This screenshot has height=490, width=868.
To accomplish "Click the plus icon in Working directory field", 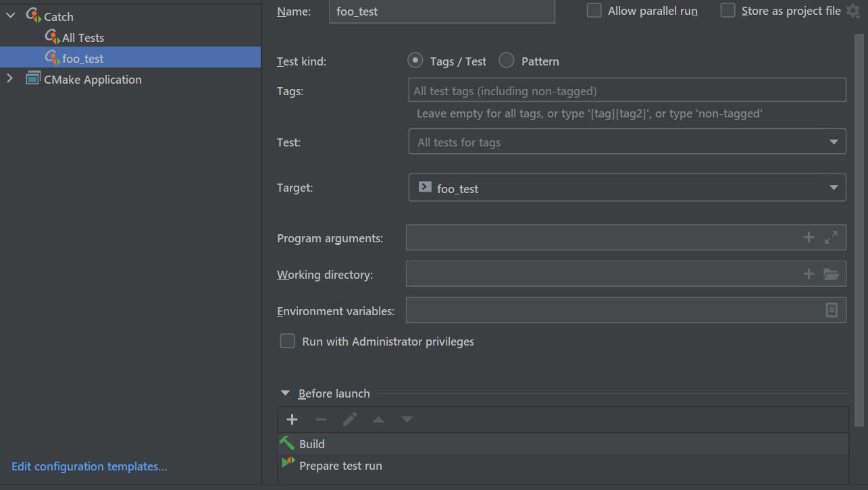I will pyautogui.click(x=809, y=274).
